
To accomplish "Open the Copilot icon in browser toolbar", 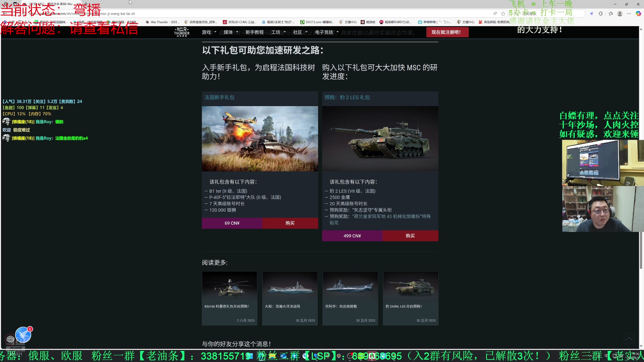I will coord(638,14).
